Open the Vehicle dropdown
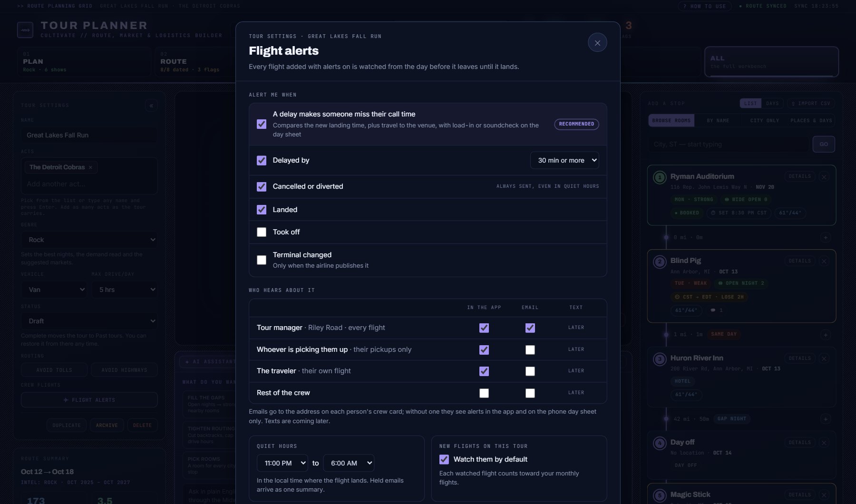 pos(54,290)
